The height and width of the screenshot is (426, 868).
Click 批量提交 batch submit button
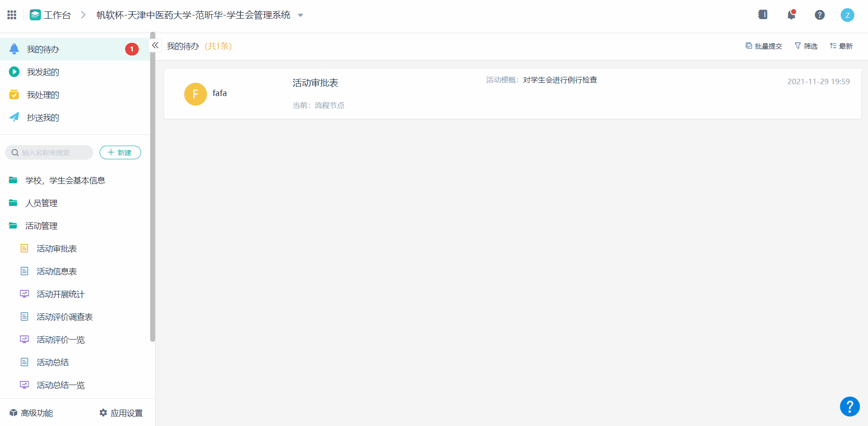[x=764, y=46]
